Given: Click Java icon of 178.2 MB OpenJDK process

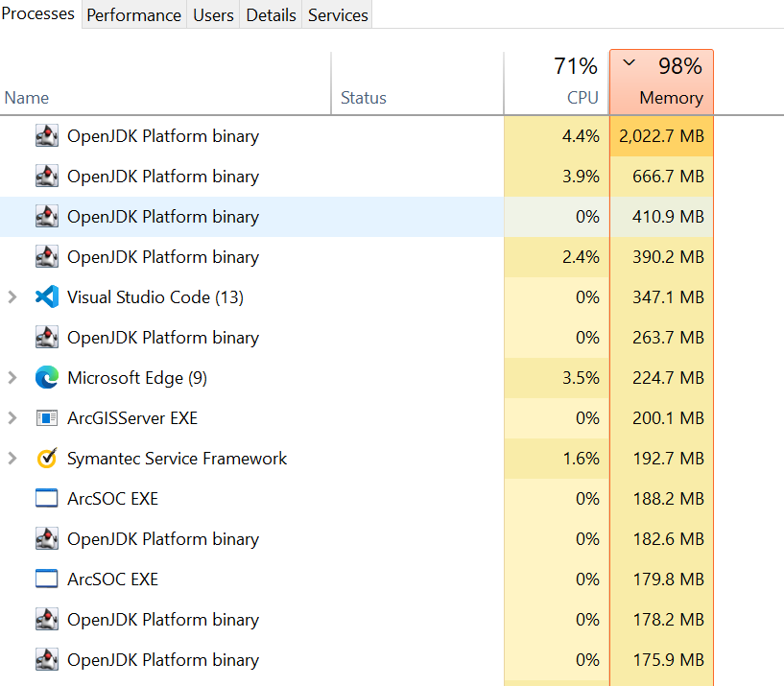Looking at the screenshot, I should pos(47,620).
